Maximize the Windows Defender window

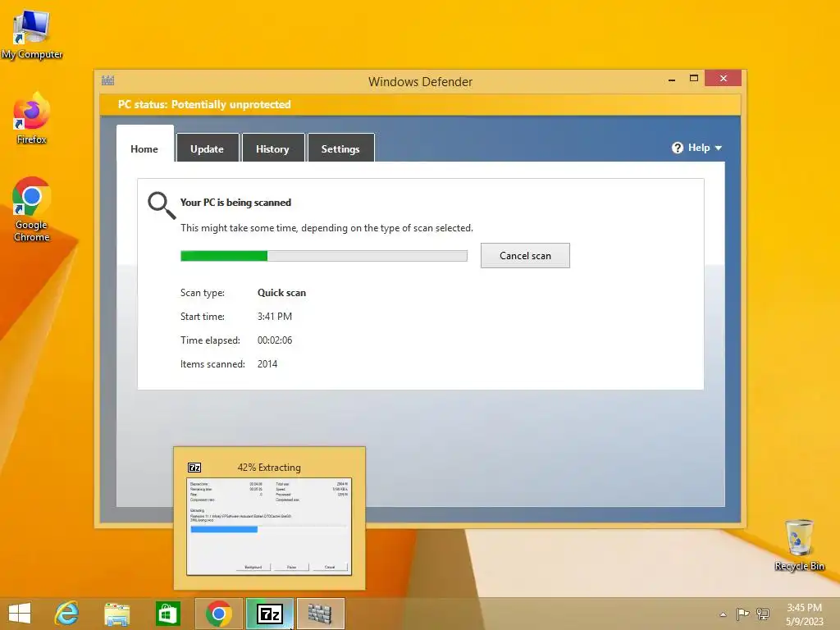click(694, 78)
